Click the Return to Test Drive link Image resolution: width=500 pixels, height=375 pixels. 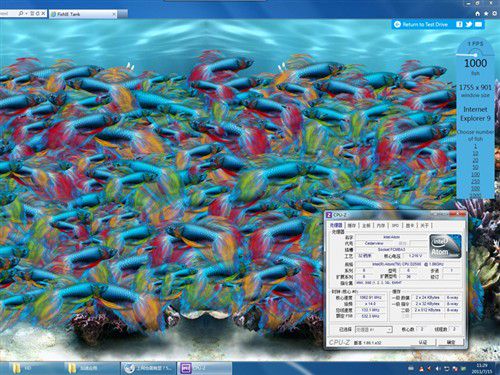pos(425,24)
